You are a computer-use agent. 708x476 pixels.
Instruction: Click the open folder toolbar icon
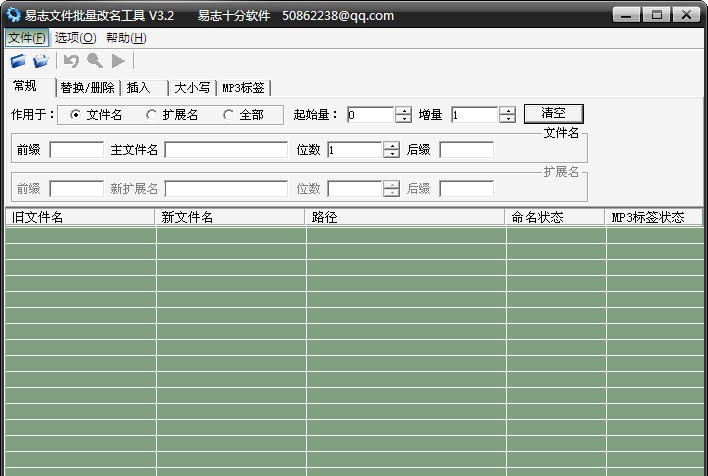41,61
